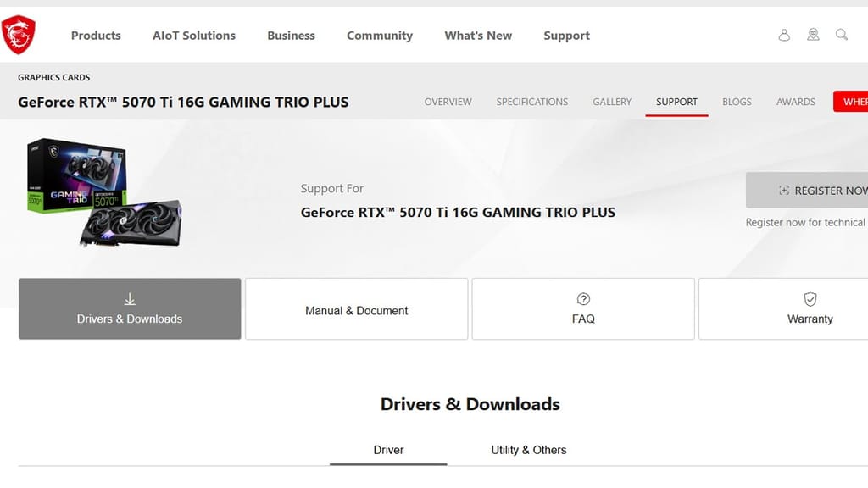Open the BLOGS tab
Viewport: 868px width, 488px height.
[x=737, y=102]
